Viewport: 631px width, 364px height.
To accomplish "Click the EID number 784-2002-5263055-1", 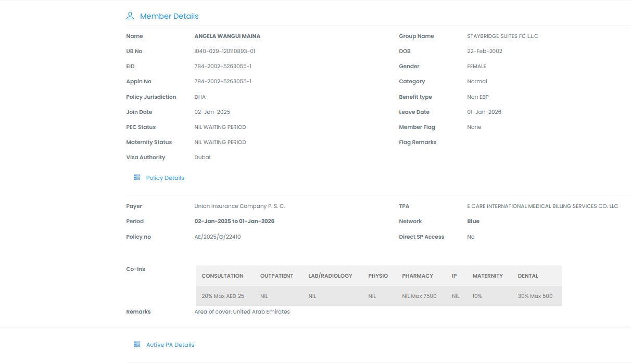I will pyautogui.click(x=223, y=67).
